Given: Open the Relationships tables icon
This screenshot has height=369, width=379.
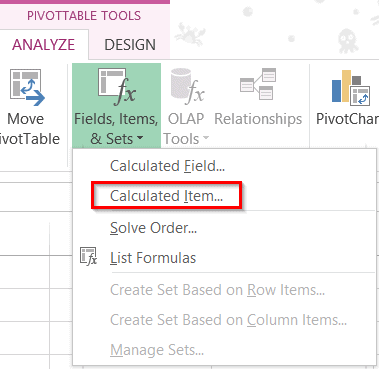Looking at the screenshot, I should coord(258,84).
